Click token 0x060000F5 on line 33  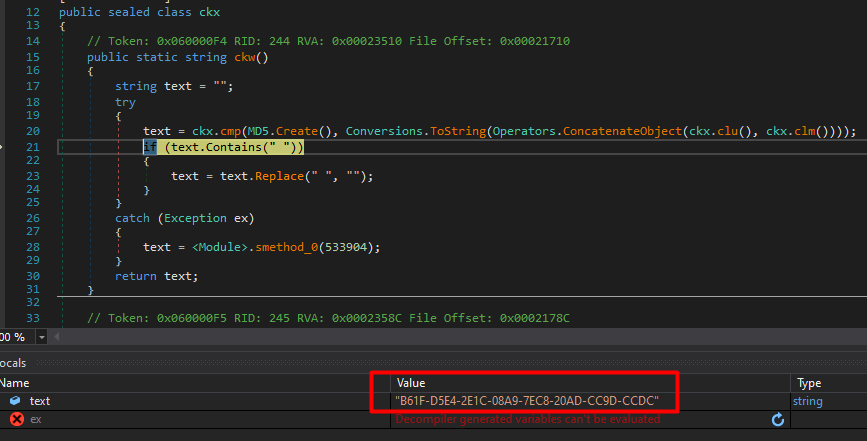tap(192, 318)
